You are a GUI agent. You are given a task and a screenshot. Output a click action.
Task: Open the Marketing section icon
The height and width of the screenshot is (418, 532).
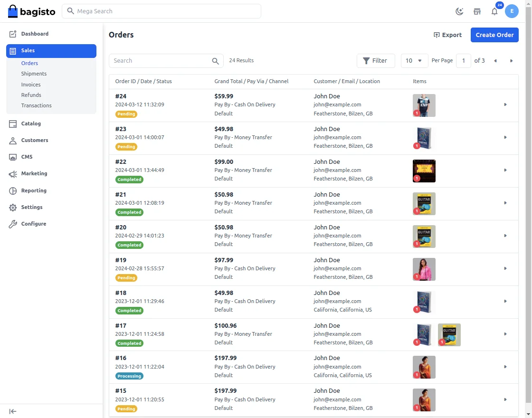[x=14, y=173]
